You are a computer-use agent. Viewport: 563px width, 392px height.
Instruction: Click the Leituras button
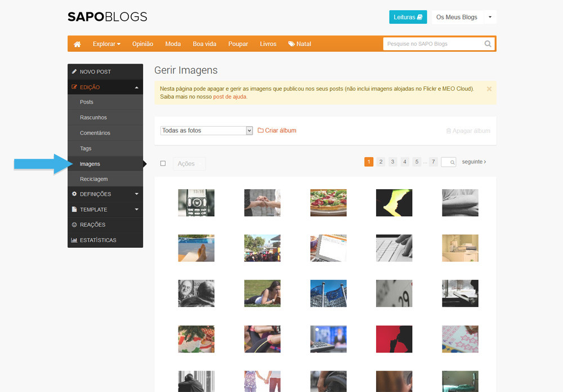pos(408,17)
